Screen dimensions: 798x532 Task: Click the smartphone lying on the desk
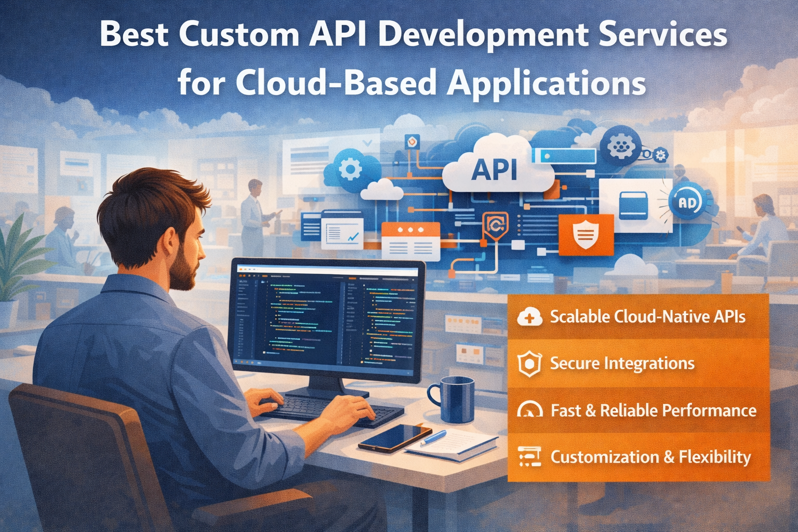[394, 437]
